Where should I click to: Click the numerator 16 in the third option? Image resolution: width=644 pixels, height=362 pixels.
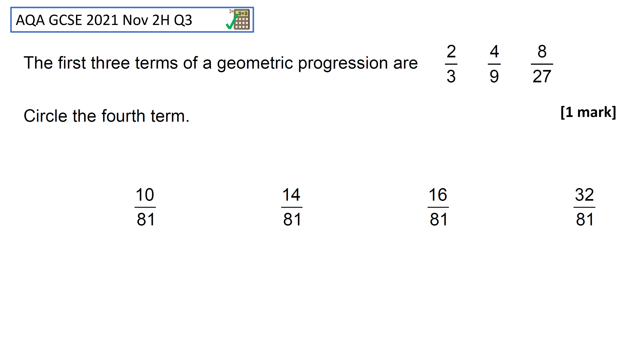[438, 195]
